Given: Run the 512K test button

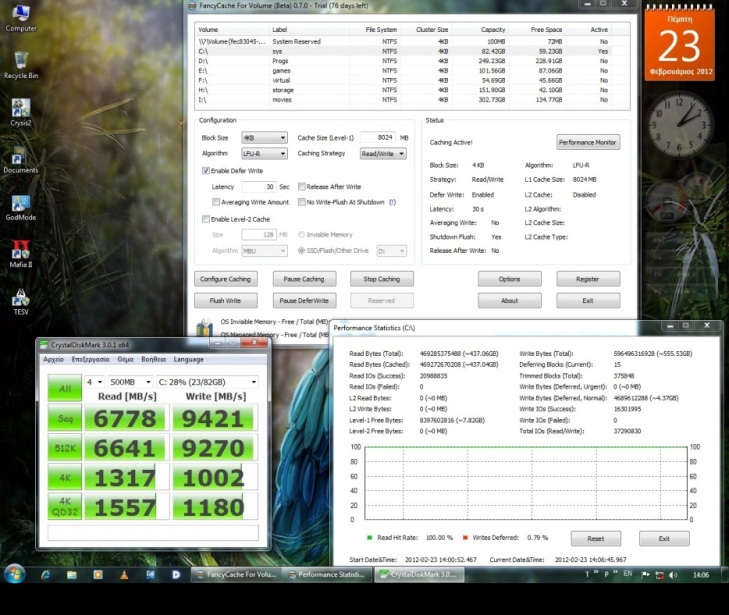Looking at the screenshot, I should pyautogui.click(x=65, y=448).
